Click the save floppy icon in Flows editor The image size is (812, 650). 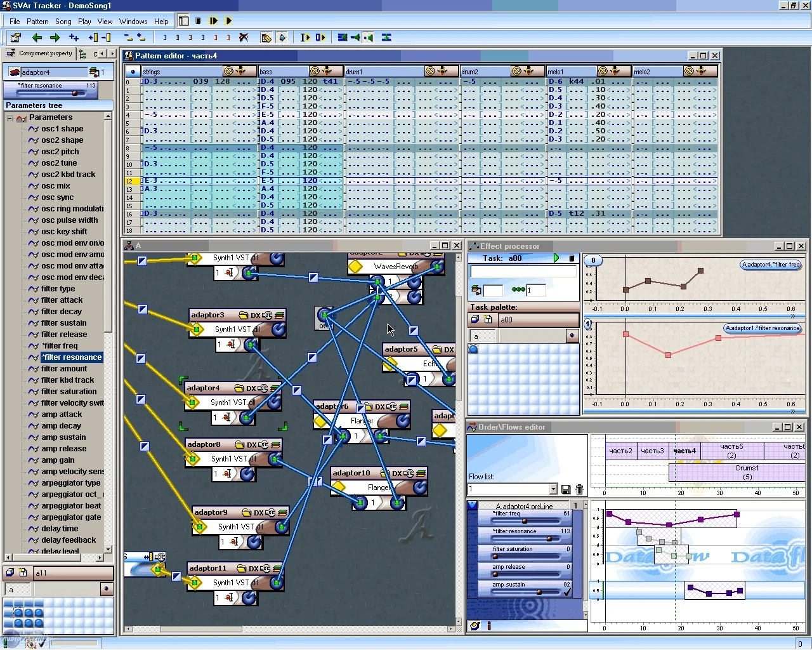point(566,489)
